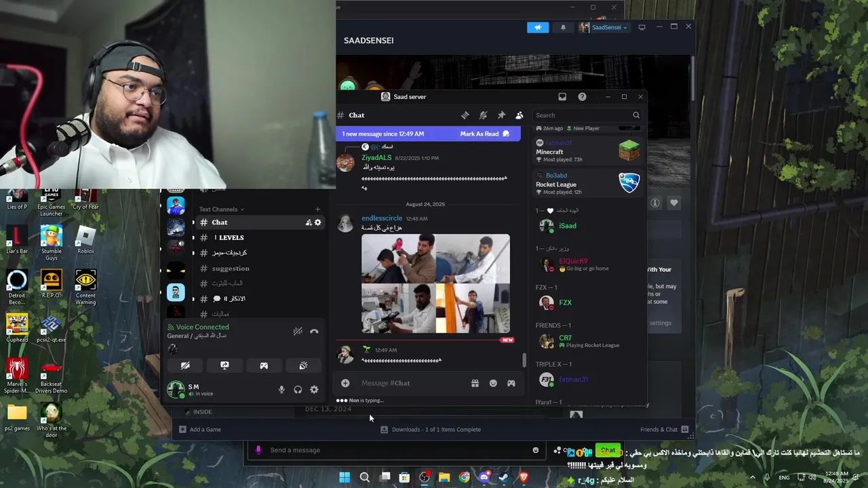The height and width of the screenshot is (488, 868).
Task: Open Windows Start menu
Action: [344, 477]
